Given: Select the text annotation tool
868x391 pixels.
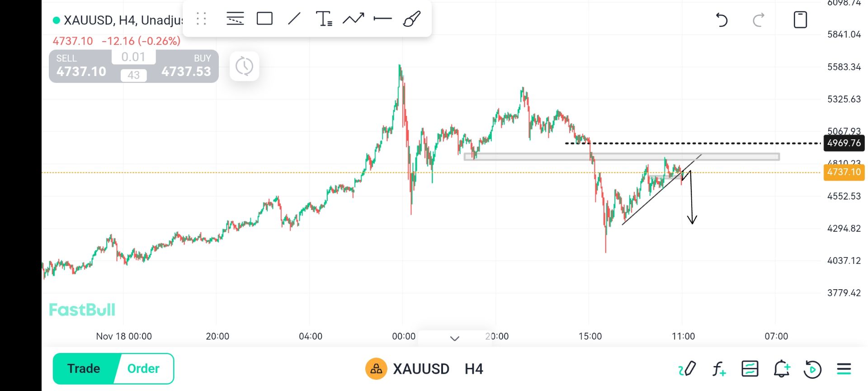Looking at the screenshot, I should (x=324, y=19).
